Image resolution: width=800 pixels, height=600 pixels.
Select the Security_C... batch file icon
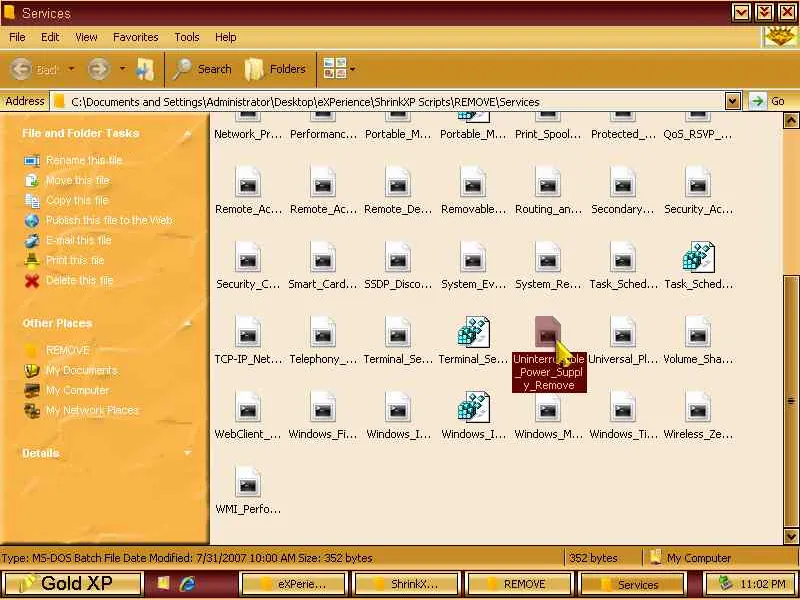(248, 257)
